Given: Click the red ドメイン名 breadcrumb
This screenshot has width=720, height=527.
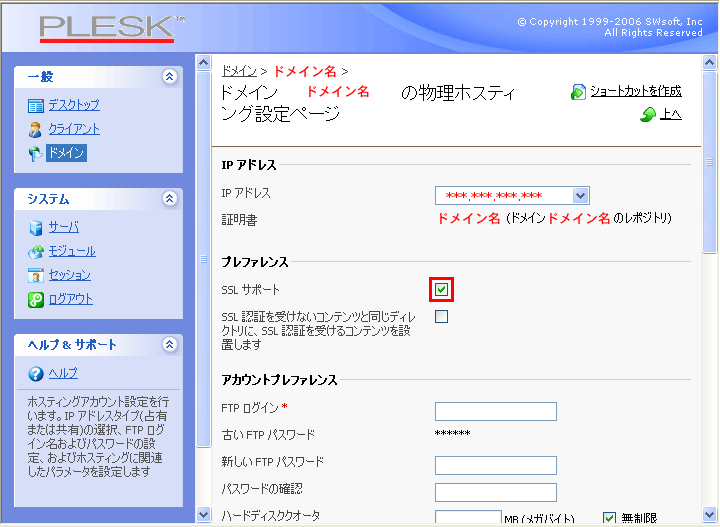Looking at the screenshot, I should tap(305, 71).
